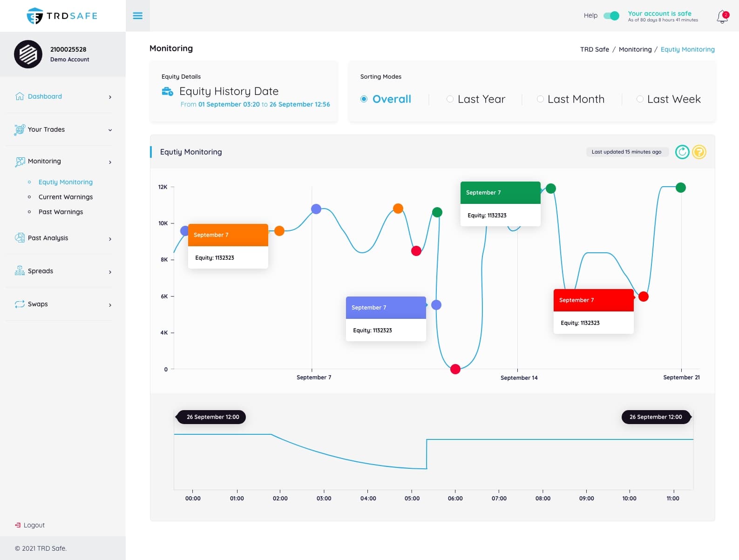
Task: Toggle the account safe Help switch
Action: click(x=611, y=16)
